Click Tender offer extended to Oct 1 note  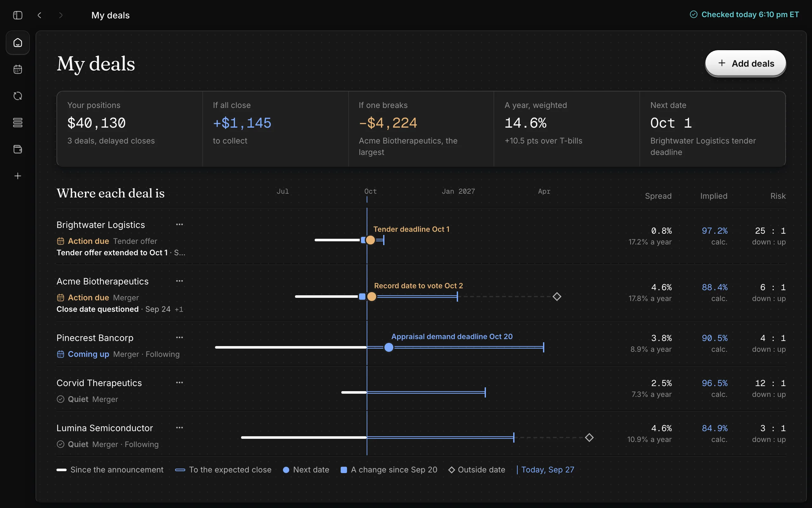tap(112, 252)
